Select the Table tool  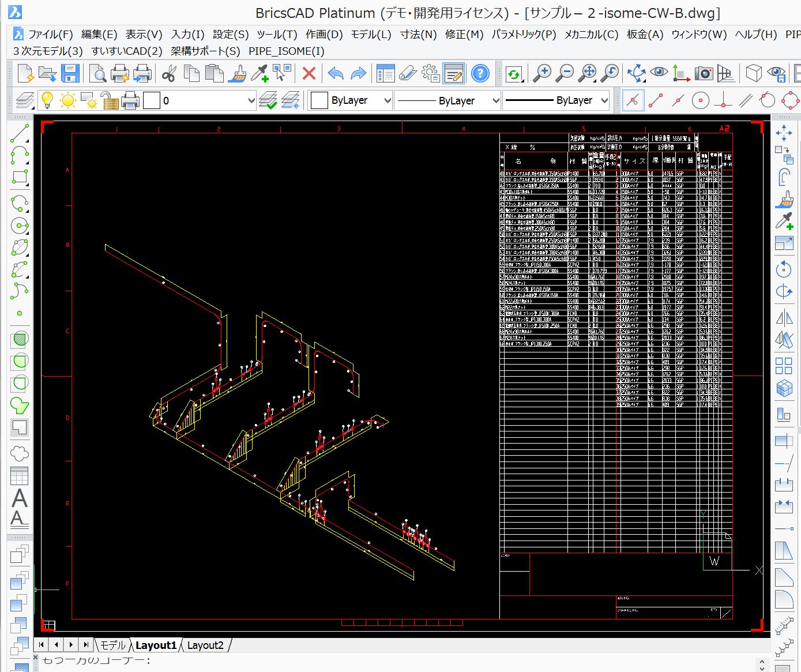[x=20, y=476]
